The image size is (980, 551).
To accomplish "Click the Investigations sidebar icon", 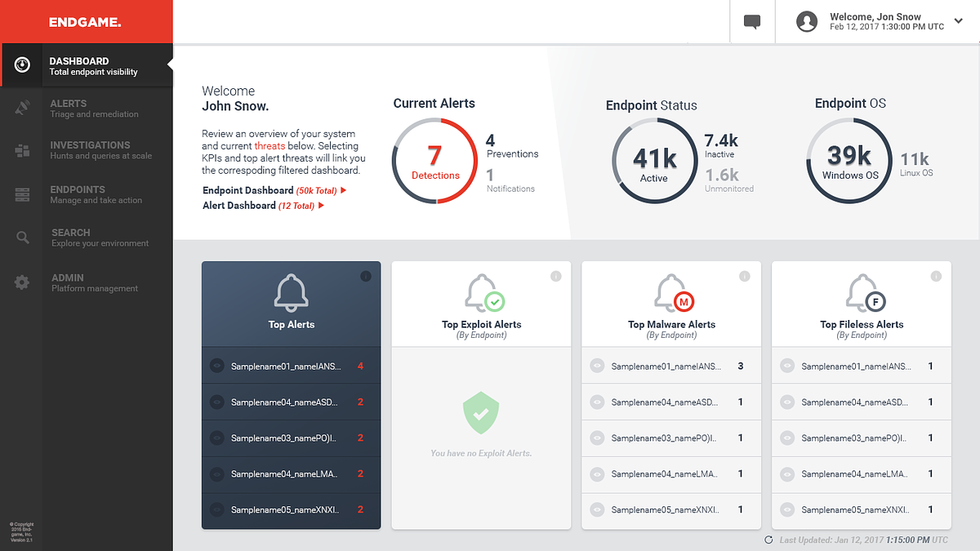I will click(x=23, y=150).
